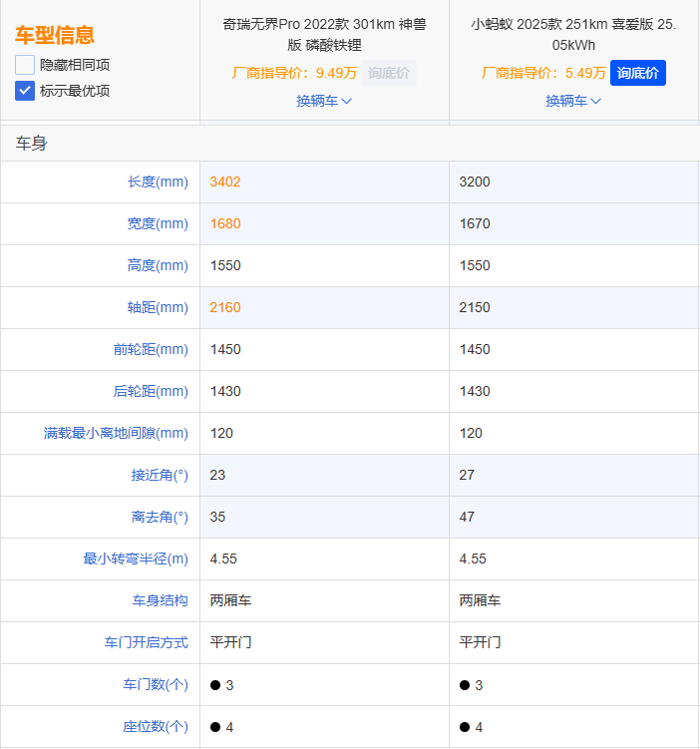Click the 宽度(mm) parameter label
700x749 pixels.
[158, 223]
